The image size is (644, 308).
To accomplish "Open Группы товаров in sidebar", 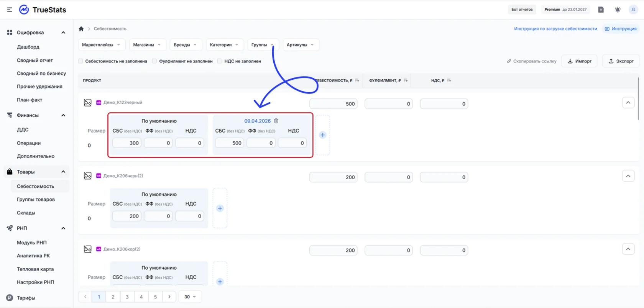I will point(36,199).
